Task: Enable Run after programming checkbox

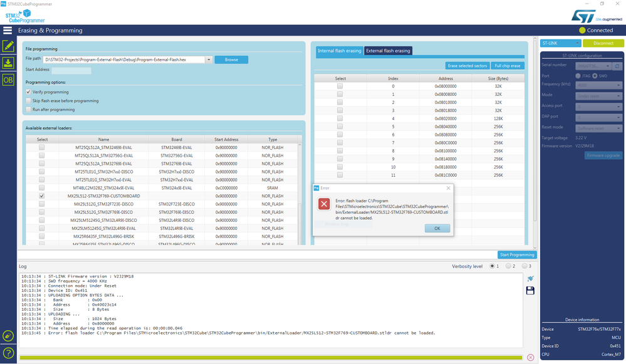Action: [28, 110]
